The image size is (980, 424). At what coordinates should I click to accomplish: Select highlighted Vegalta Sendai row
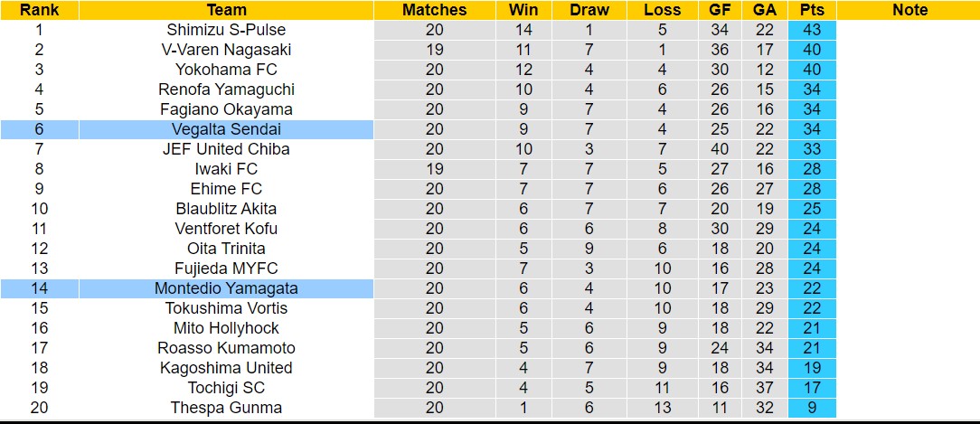point(226,129)
